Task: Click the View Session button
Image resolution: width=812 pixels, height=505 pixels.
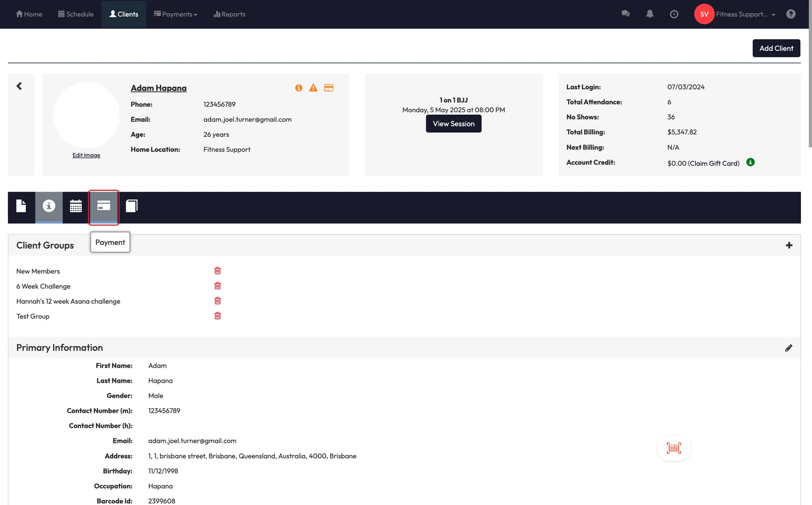Action: pos(454,124)
